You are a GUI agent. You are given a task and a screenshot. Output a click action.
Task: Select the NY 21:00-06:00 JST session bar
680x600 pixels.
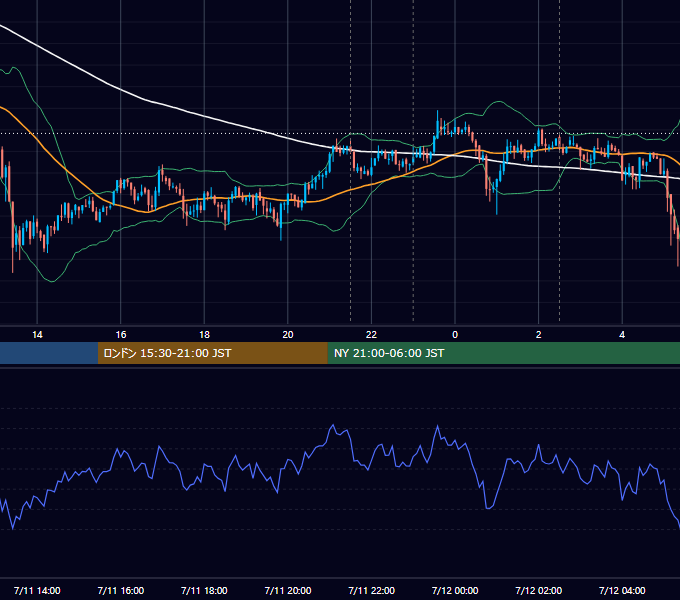click(503, 353)
